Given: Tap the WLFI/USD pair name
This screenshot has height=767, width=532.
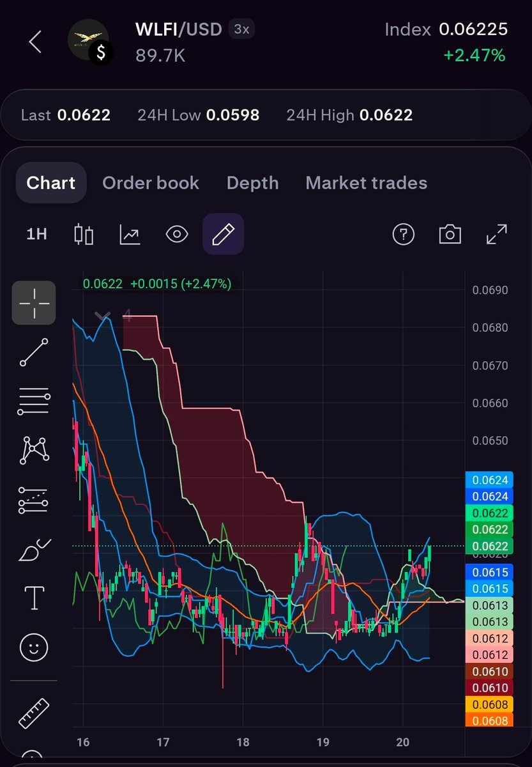Looking at the screenshot, I should click(x=179, y=29).
